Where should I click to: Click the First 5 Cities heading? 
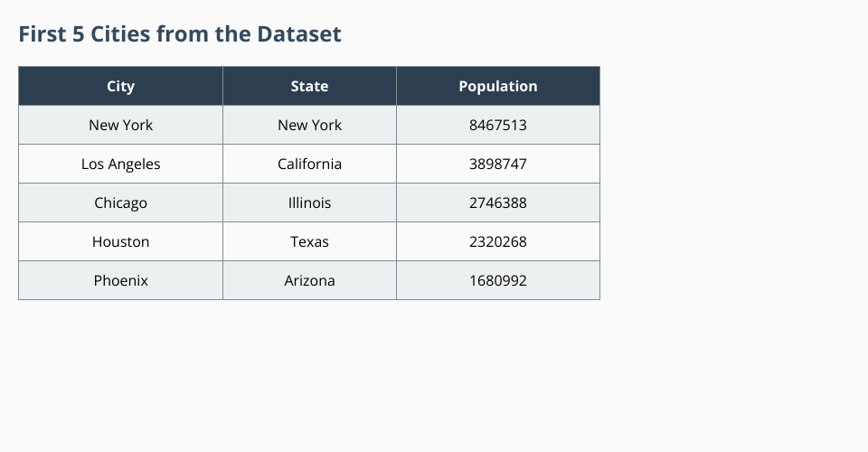(x=180, y=34)
